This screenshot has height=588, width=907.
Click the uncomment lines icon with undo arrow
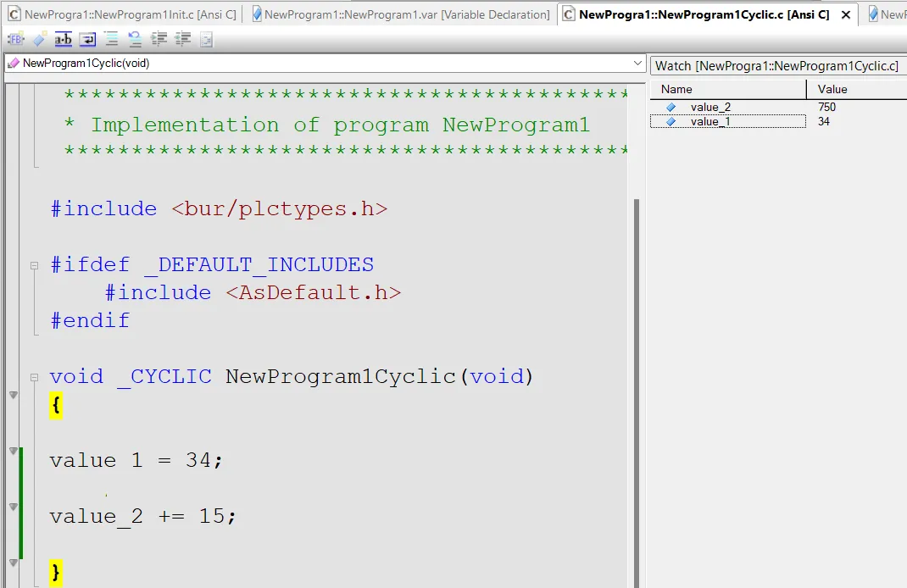point(135,39)
